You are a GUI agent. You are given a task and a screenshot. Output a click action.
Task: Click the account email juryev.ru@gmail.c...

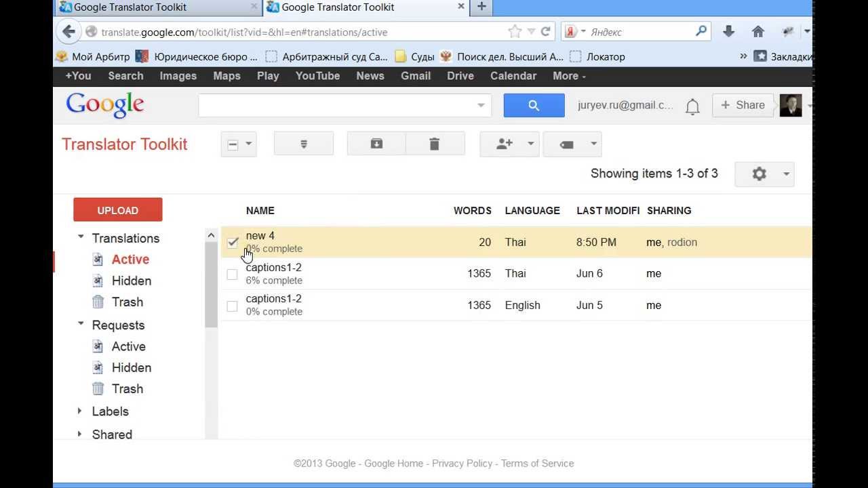[x=625, y=105]
